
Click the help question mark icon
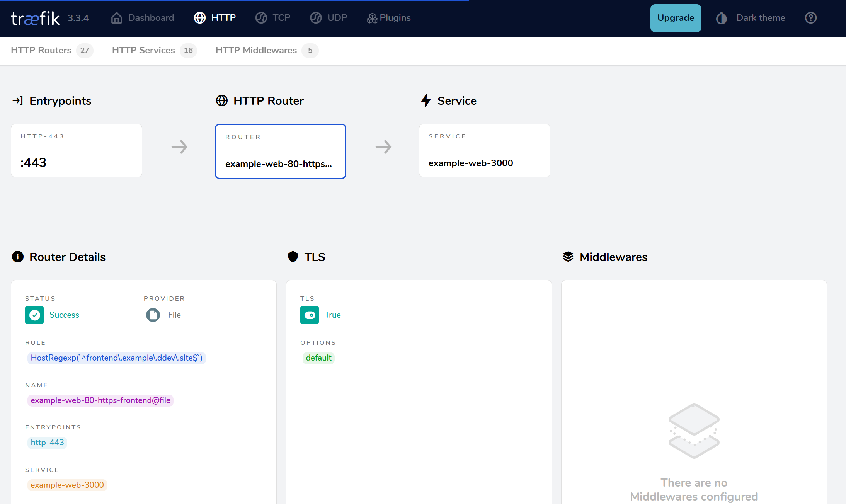pyautogui.click(x=811, y=18)
